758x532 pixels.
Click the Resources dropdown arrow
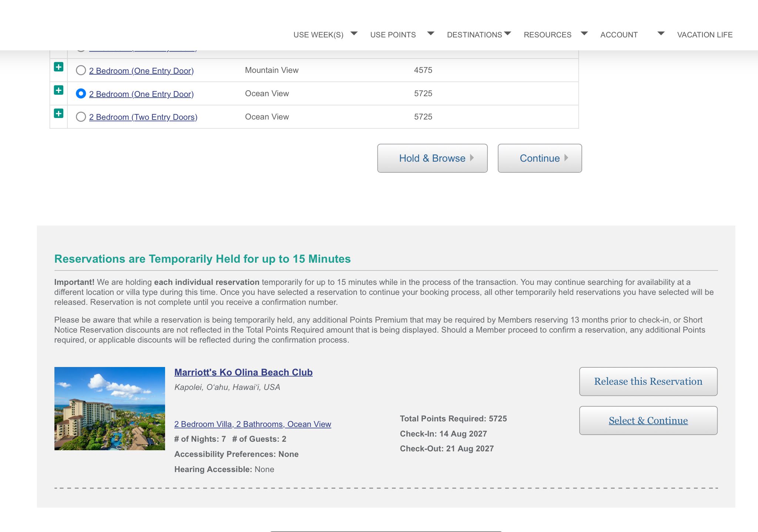(x=584, y=34)
